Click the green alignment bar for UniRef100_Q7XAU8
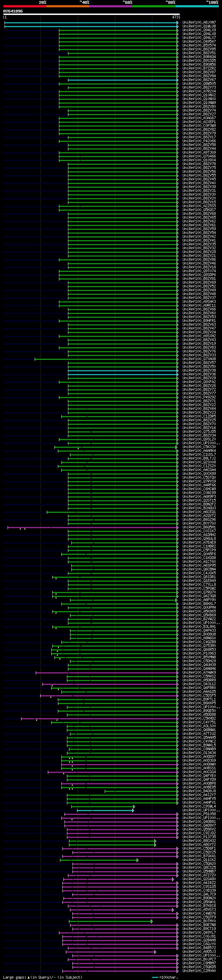This screenshot has height=980, width=222. (x=106, y=359)
